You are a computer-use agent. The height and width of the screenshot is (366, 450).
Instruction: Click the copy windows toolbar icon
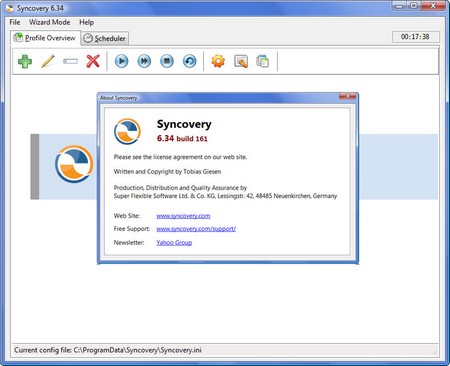coord(263,61)
